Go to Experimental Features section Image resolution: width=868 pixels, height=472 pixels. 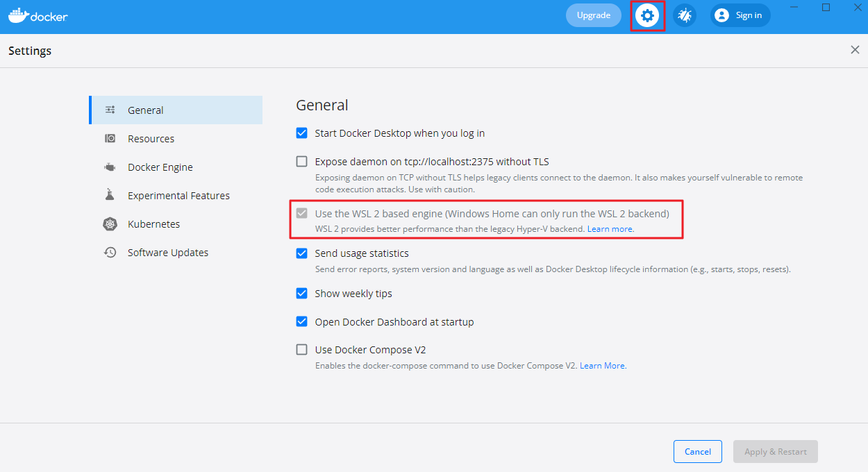coord(176,195)
